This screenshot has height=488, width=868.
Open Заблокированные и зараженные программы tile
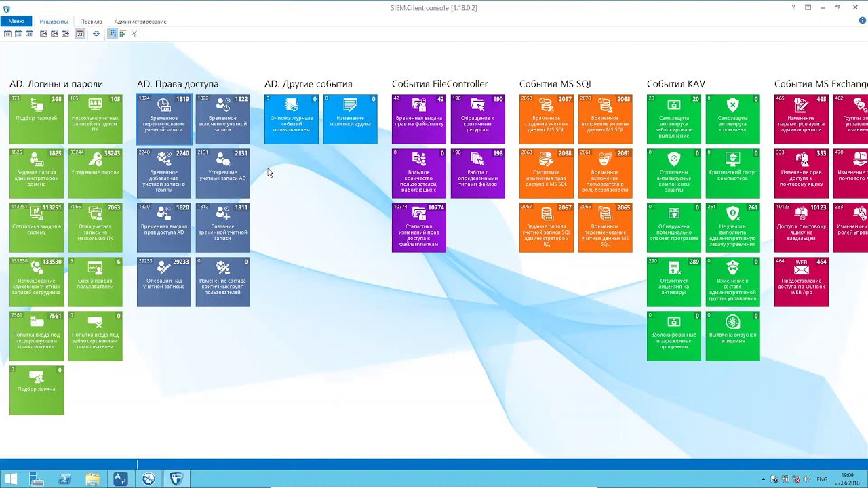point(674,336)
